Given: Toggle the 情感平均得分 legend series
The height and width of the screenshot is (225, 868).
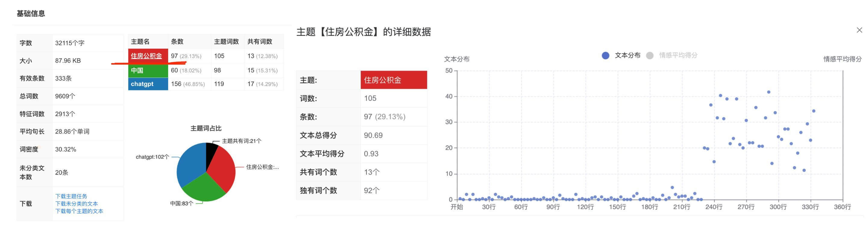Looking at the screenshot, I should click(672, 55).
